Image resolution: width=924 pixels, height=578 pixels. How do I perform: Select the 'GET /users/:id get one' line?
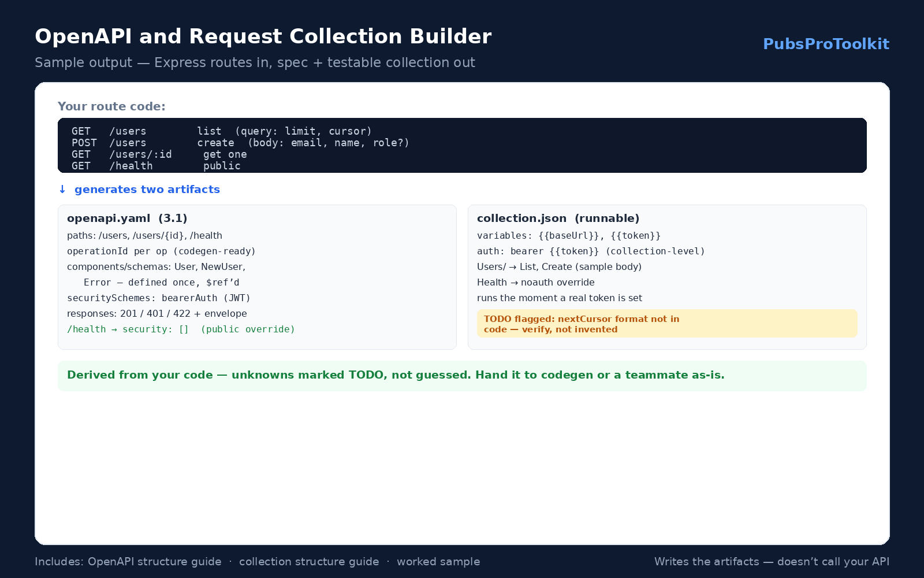click(x=159, y=154)
